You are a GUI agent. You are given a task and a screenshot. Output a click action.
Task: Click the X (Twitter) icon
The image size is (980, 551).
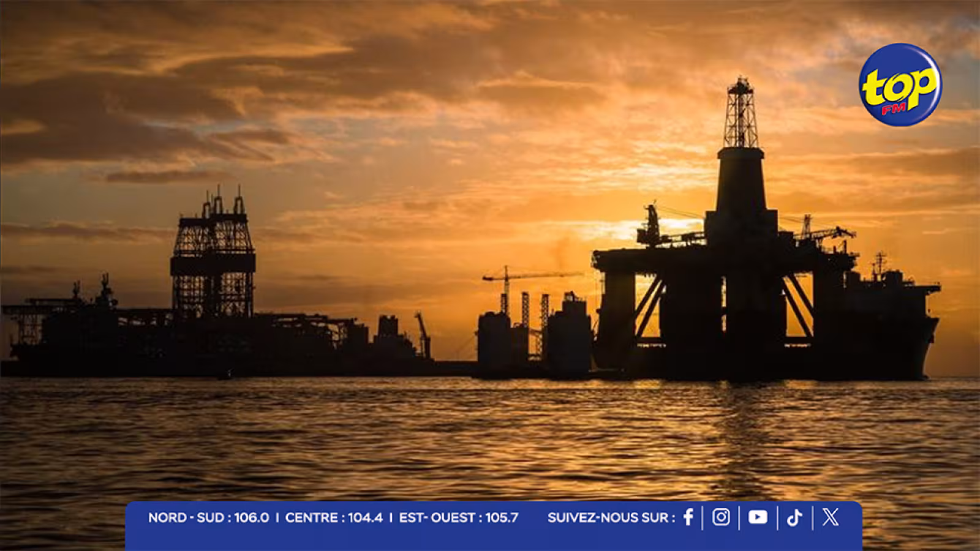click(x=831, y=517)
